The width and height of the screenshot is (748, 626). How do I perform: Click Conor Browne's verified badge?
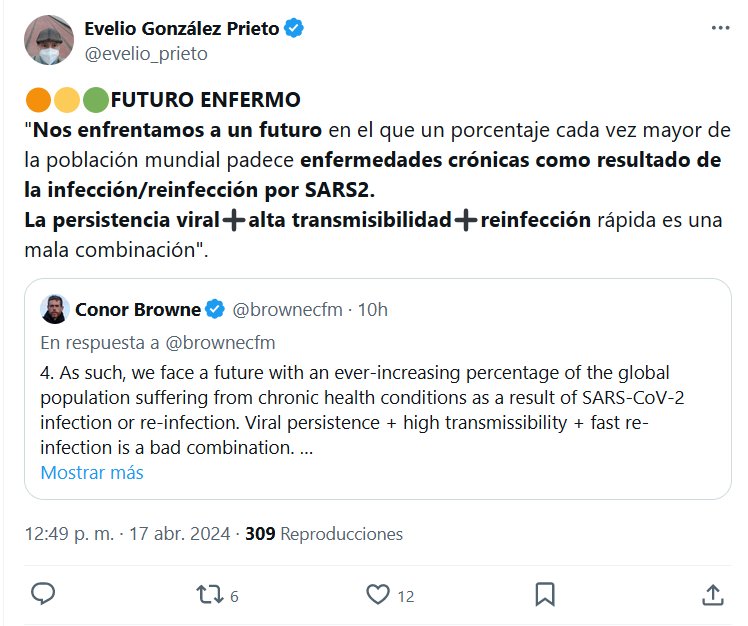click(x=215, y=310)
